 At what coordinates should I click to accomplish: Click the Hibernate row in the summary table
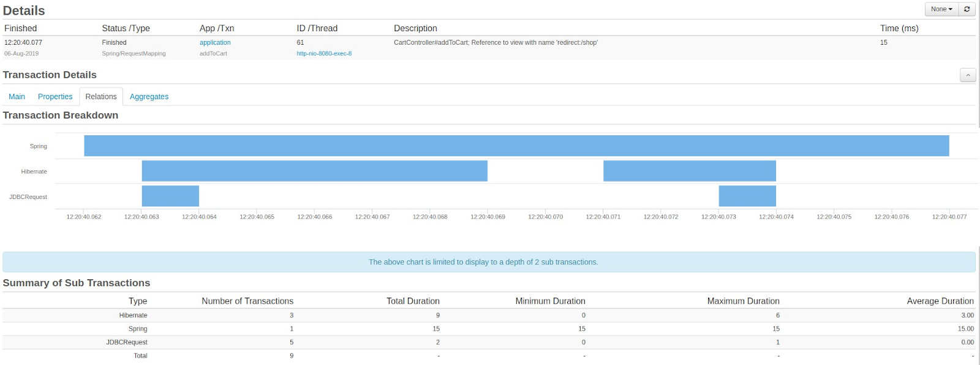(489, 315)
